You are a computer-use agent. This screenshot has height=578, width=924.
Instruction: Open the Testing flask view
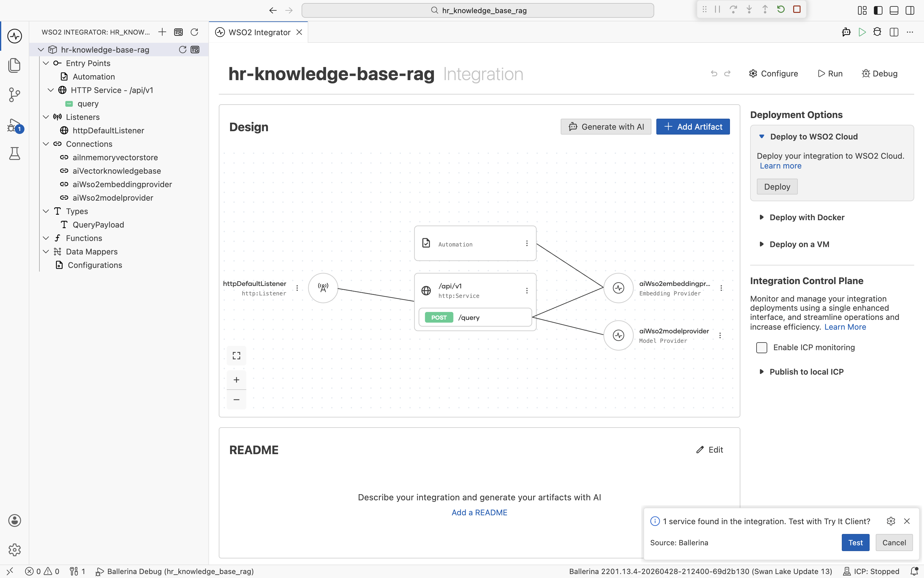tap(14, 154)
